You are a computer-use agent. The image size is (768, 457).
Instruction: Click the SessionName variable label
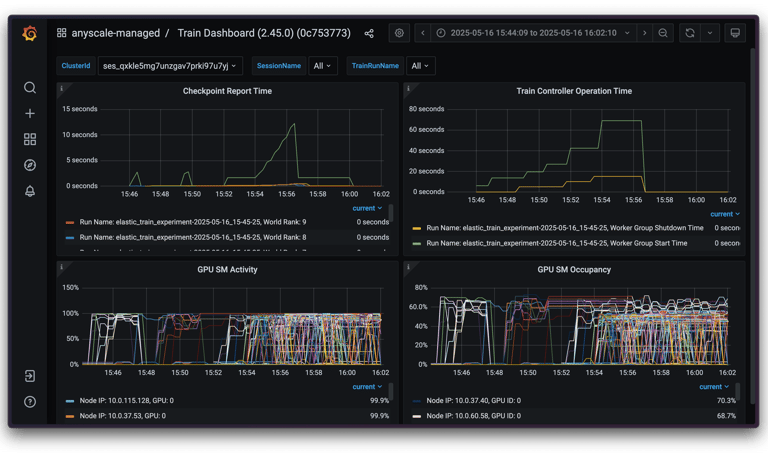click(279, 66)
